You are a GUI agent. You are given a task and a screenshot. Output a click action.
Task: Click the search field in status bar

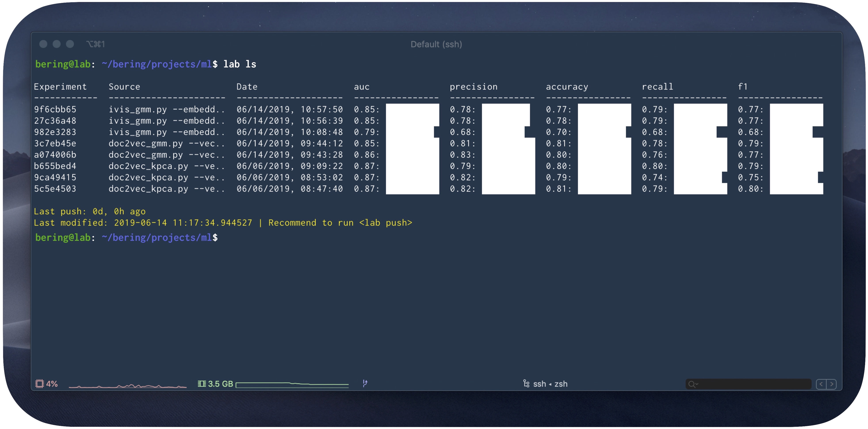[x=748, y=384]
